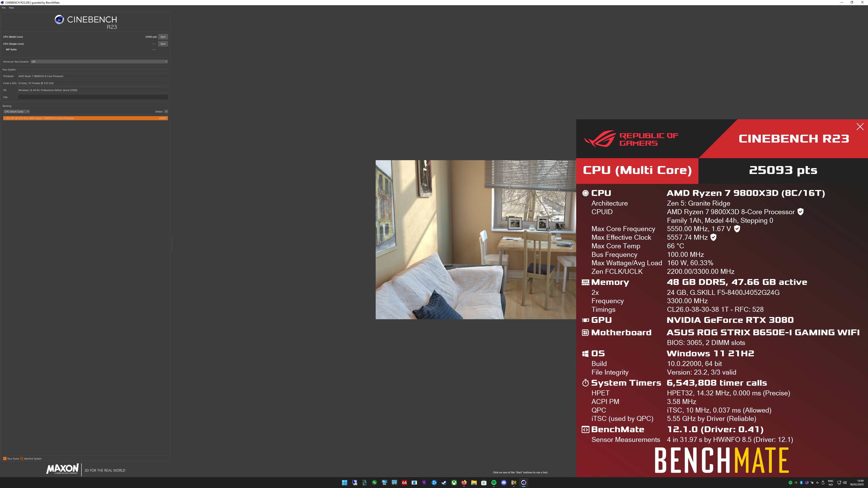Click the Memory module icon in BenchMate panel
868x488 pixels.
point(586,282)
